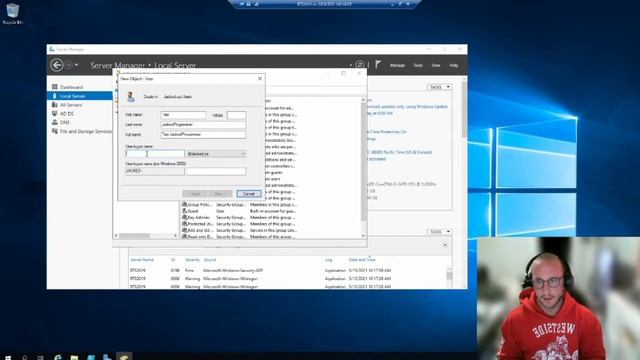Select the RAS and IAS Servers row
Screen dimensions: 640x360
240,231
